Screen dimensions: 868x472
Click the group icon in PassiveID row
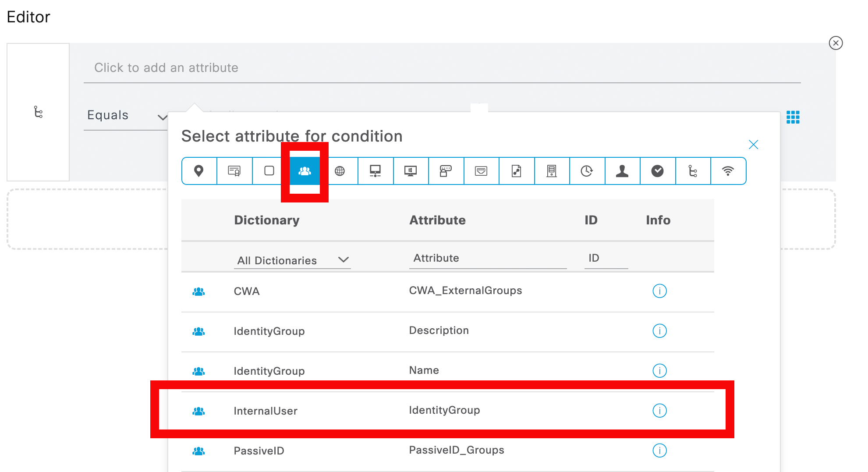pyautogui.click(x=199, y=451)
